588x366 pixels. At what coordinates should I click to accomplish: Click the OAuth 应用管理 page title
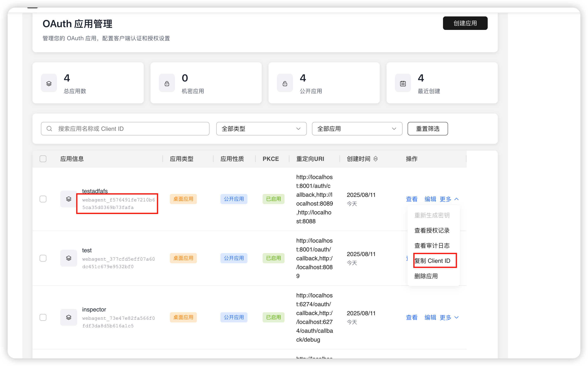(77, 23)
